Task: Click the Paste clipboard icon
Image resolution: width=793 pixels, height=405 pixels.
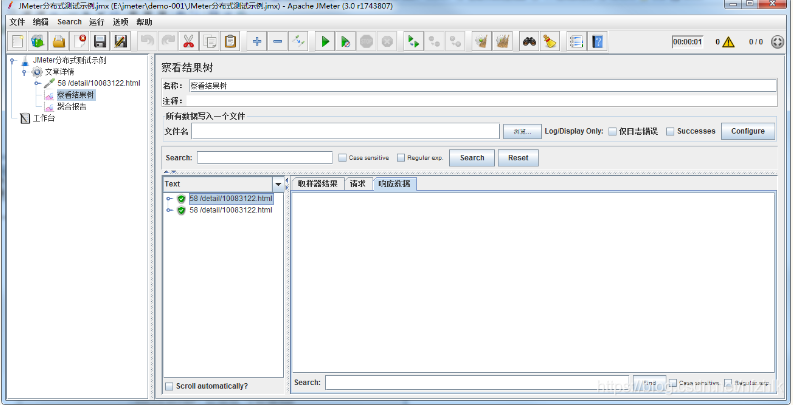Action: tap(230, 41)
